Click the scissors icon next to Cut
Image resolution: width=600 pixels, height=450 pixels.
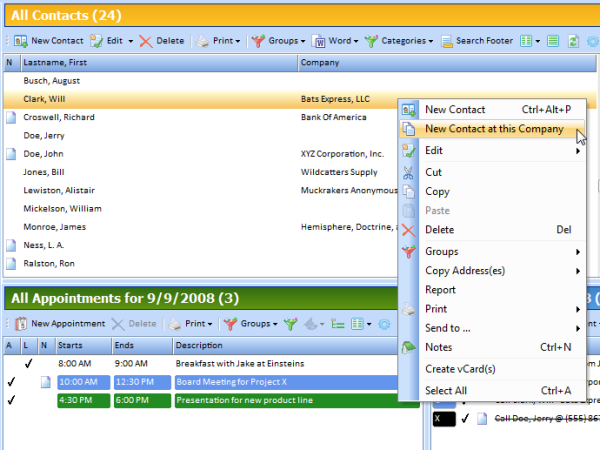[408, 173]
